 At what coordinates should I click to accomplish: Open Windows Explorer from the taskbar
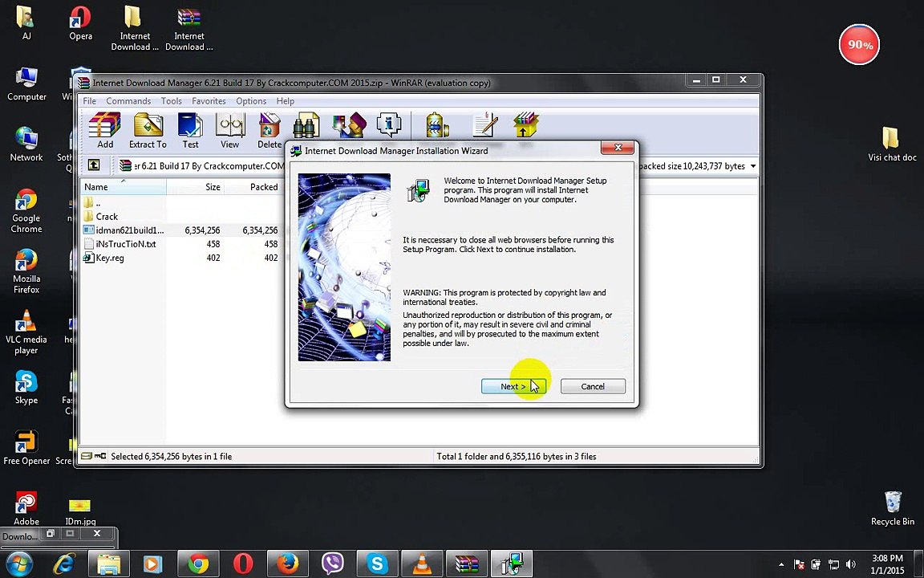(109, 564)
